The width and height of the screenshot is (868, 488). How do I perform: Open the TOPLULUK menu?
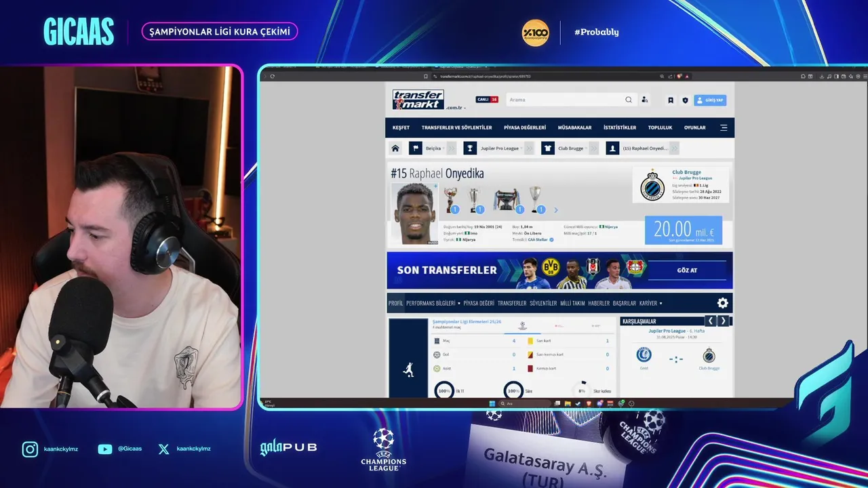660,127
